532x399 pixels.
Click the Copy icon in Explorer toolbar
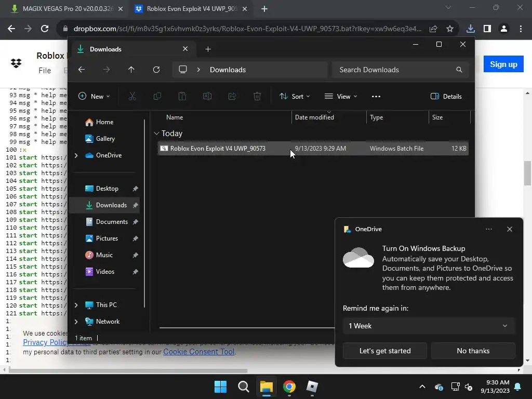157,96
